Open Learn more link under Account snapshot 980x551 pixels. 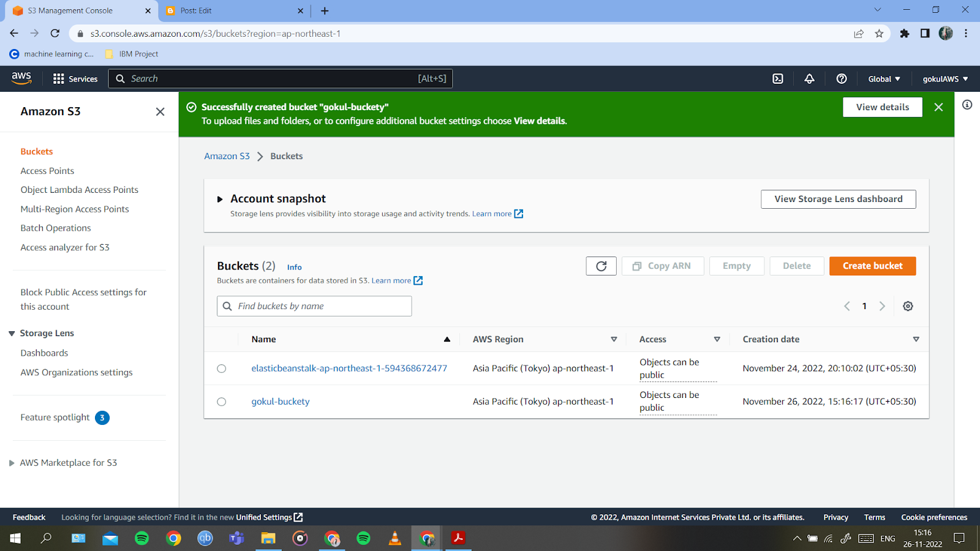click(x=497, y=214)
